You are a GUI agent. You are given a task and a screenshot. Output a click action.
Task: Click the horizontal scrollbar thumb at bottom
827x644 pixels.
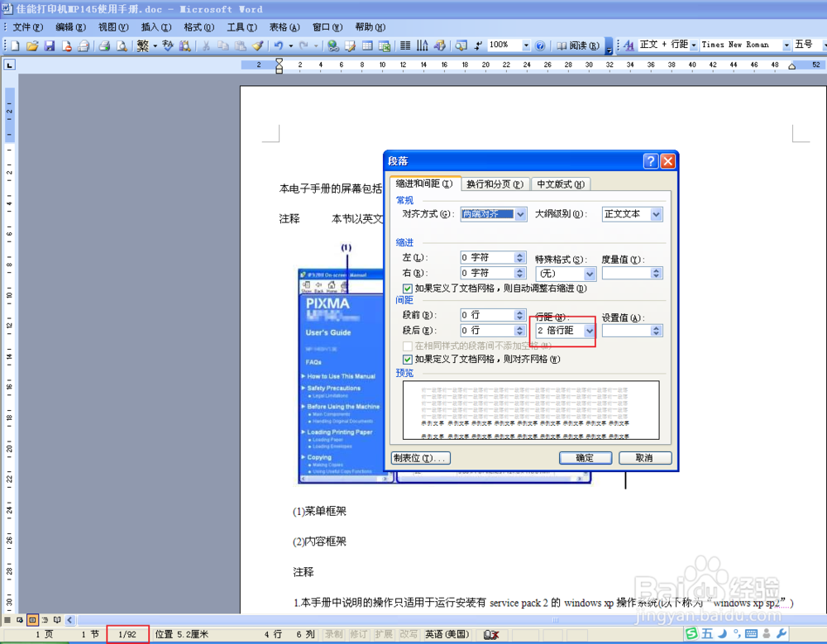[556, 620]
